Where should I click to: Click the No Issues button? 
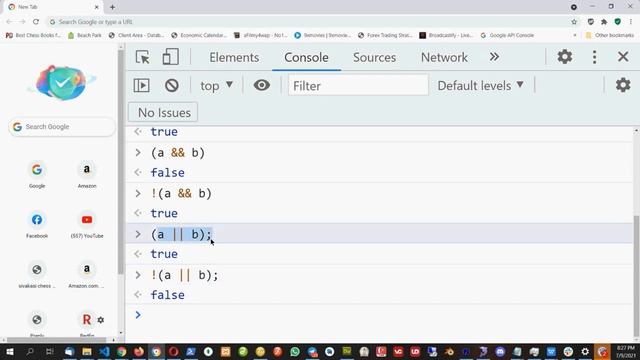coord(163,112)
